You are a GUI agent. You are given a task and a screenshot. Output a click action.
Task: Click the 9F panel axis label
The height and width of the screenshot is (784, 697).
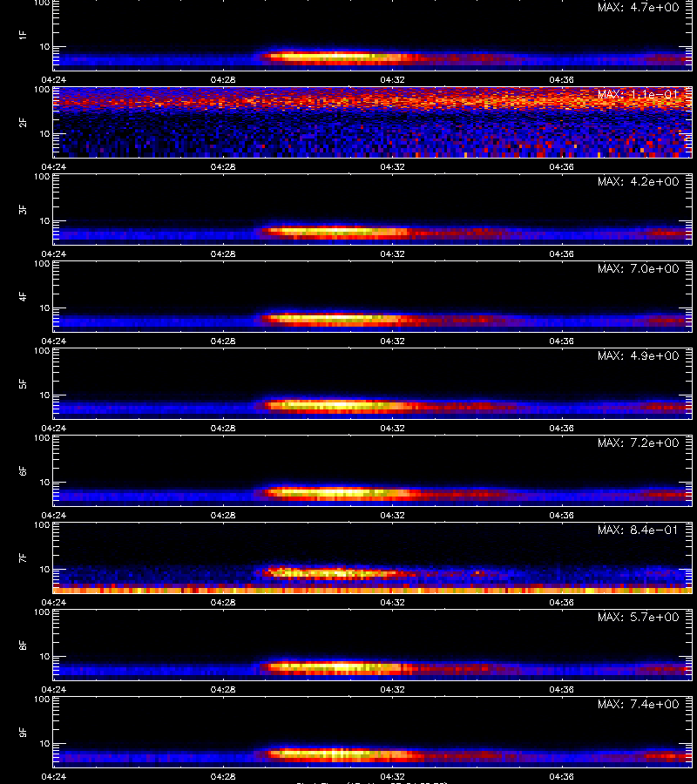point(23,733)
